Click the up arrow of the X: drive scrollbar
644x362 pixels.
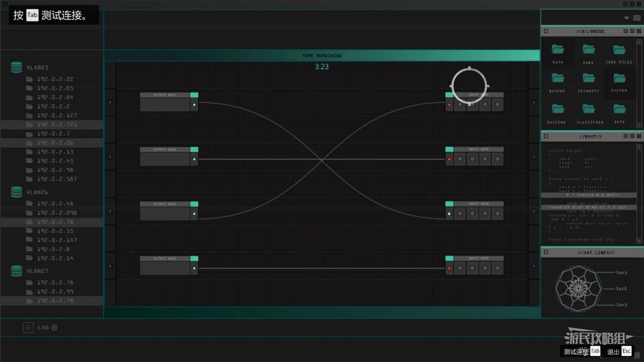pyautogui.click(x=639, y=42)
